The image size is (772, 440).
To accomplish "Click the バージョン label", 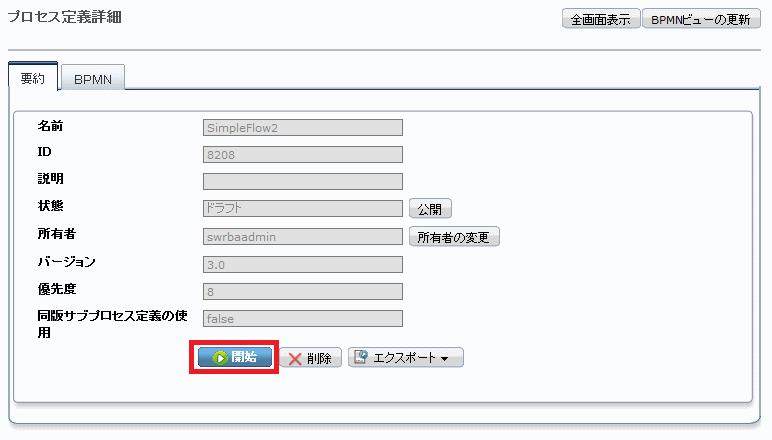I will click(66, 262).
